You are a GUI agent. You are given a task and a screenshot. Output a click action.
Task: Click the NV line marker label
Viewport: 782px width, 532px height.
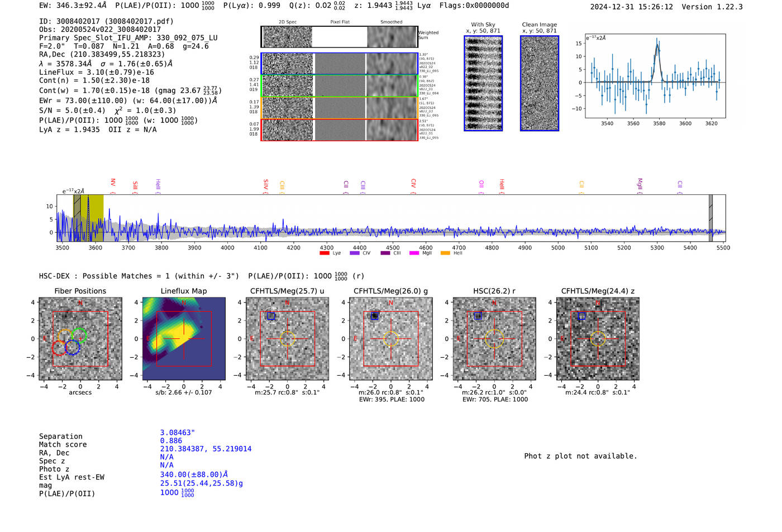point(113,183)
